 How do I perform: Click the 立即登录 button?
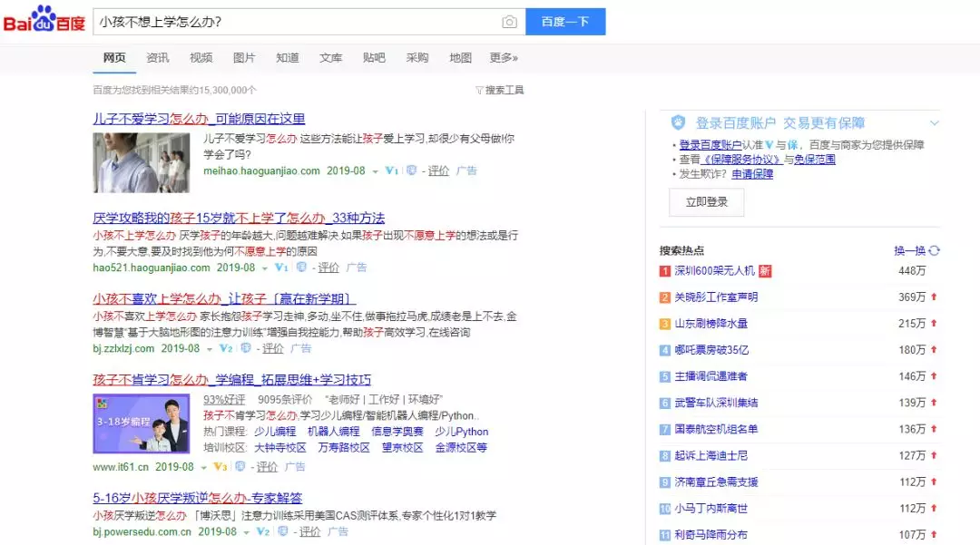(x=706, y=202)
